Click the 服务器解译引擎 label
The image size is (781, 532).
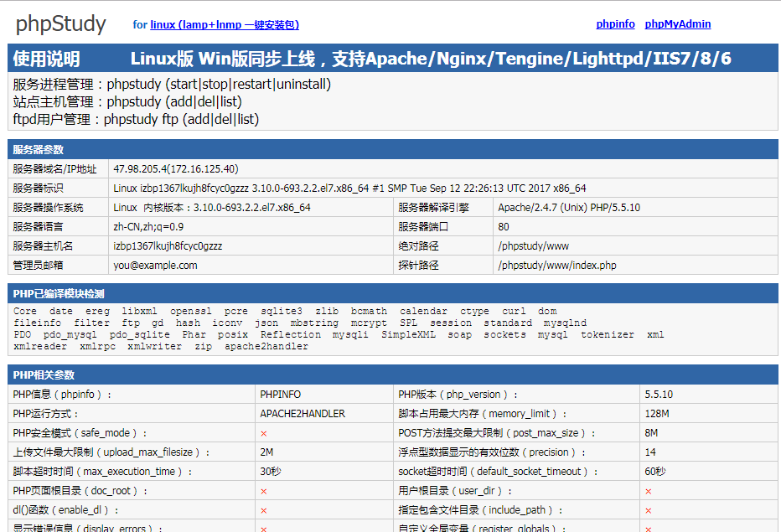point(433,207)
